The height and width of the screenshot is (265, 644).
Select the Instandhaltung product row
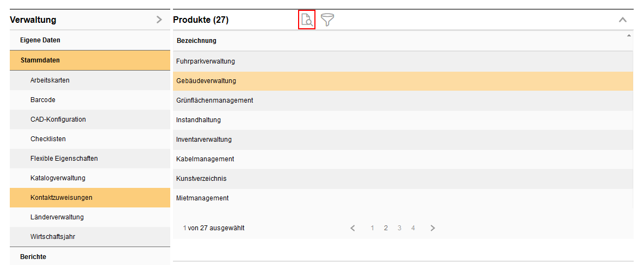pos(199,120)
